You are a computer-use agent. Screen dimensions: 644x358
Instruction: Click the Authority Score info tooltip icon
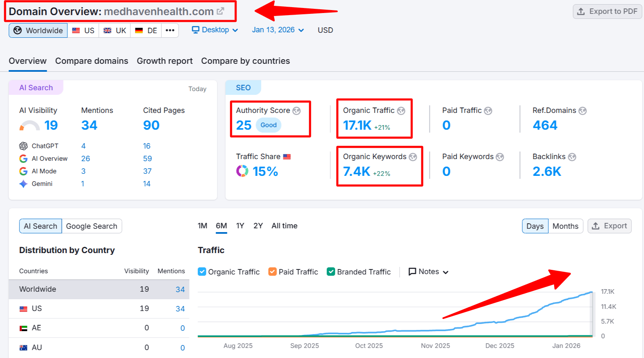297,110
